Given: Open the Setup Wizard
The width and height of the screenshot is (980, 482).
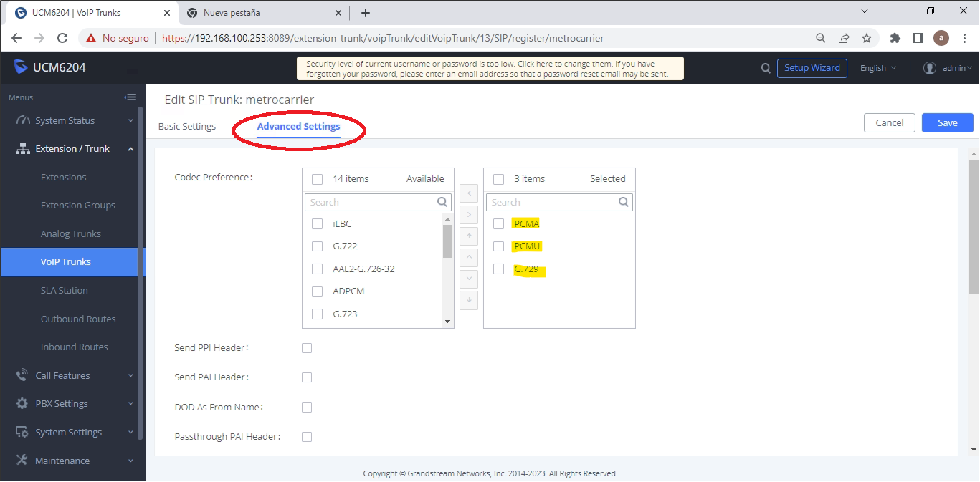Looking at the screenshot, I should [812, 68].
